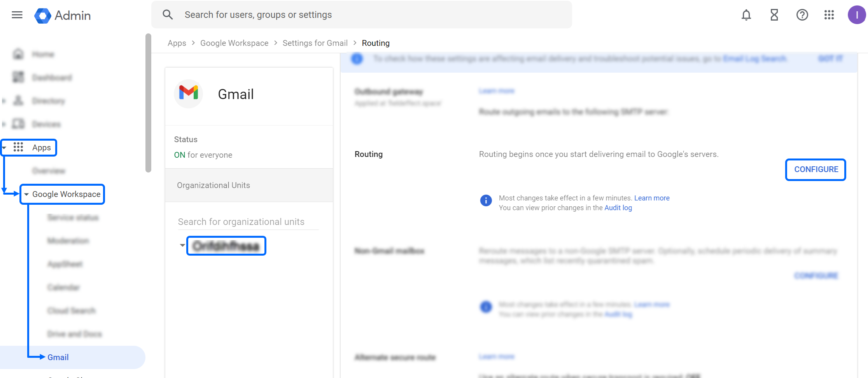Image resolution: width=868 pixels, height=378 pixels.
Task: Open Overview under Apps
Action: click(49, 171)
